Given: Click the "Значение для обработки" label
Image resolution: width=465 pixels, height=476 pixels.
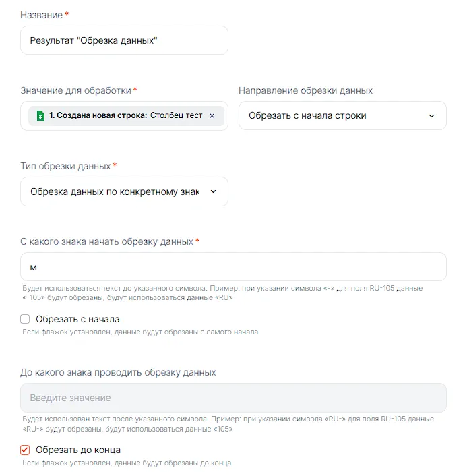Looking at the screenshot, I should pos(76,90).
